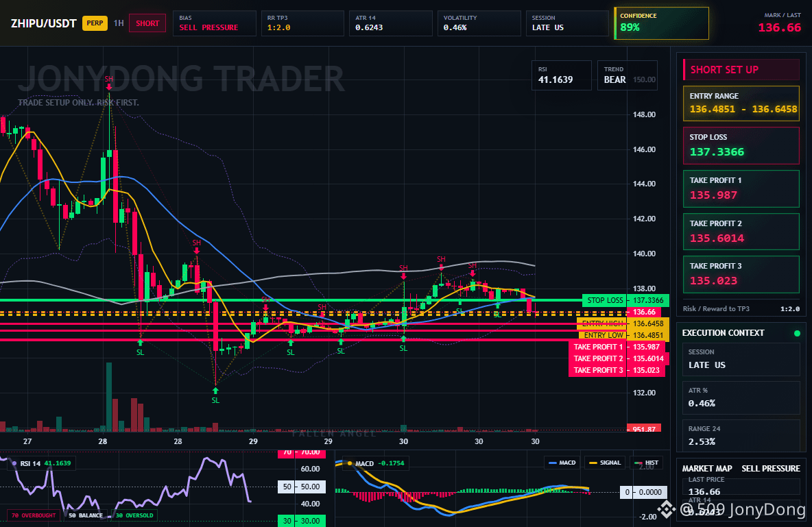Click the TAKE PROFIT 3 card 135.023

tap(741, 274)
